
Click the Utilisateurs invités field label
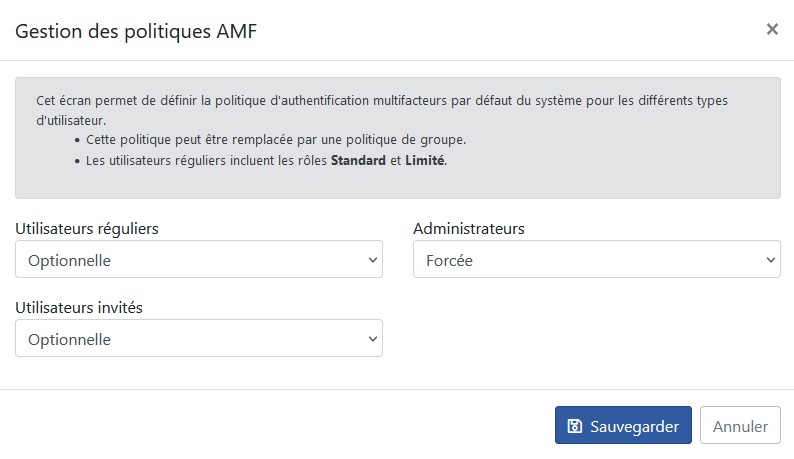[79, 308]
